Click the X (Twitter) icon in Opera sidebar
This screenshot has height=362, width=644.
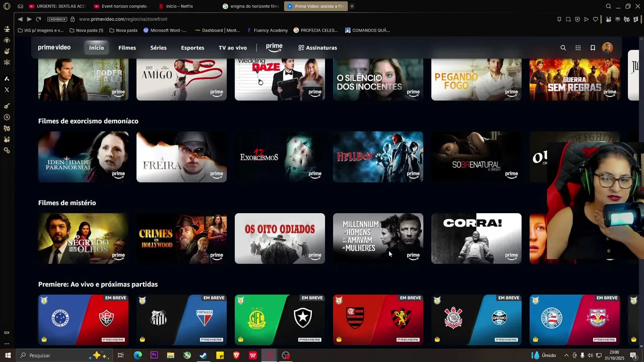click(x=7, y=89)
